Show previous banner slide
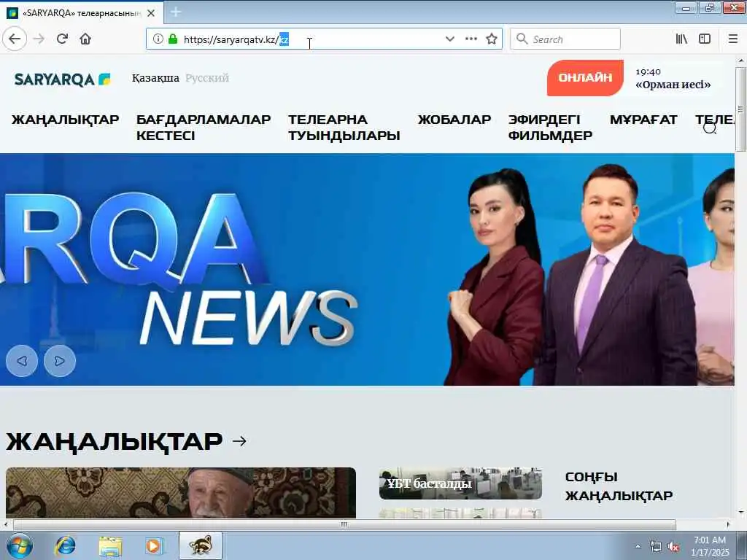 (22, 361)
